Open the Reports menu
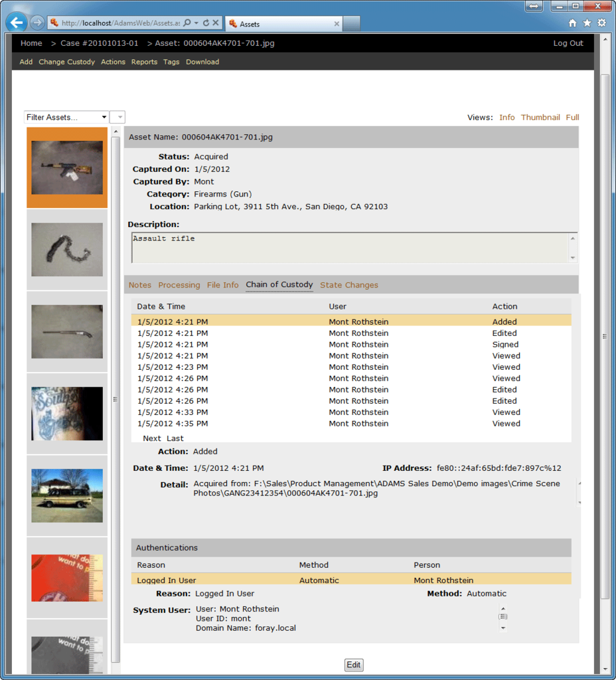This screenshot has height=680, width=616. [144, 62]
